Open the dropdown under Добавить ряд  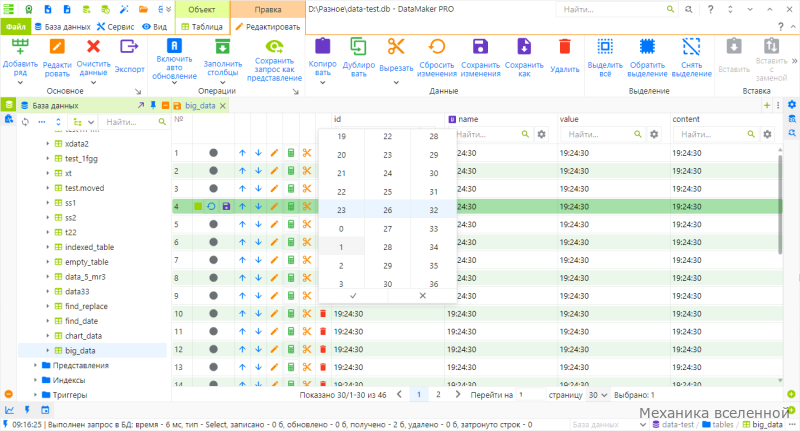pyautogui.click(x=20, y=83)
